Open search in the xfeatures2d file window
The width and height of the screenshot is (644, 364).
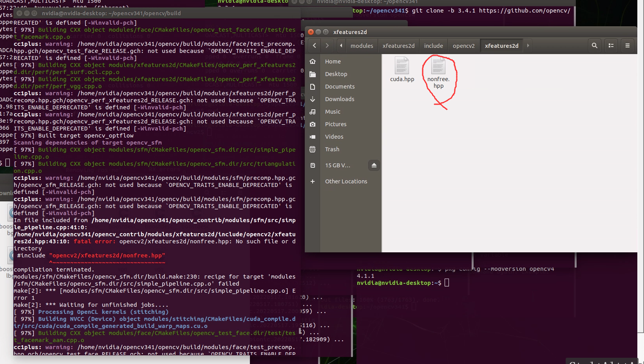tap(594, 45)
